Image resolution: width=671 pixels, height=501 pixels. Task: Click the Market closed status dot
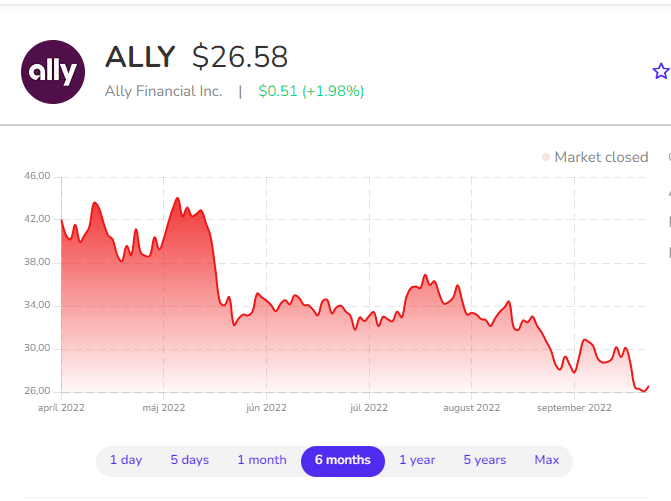pos(546,157)
